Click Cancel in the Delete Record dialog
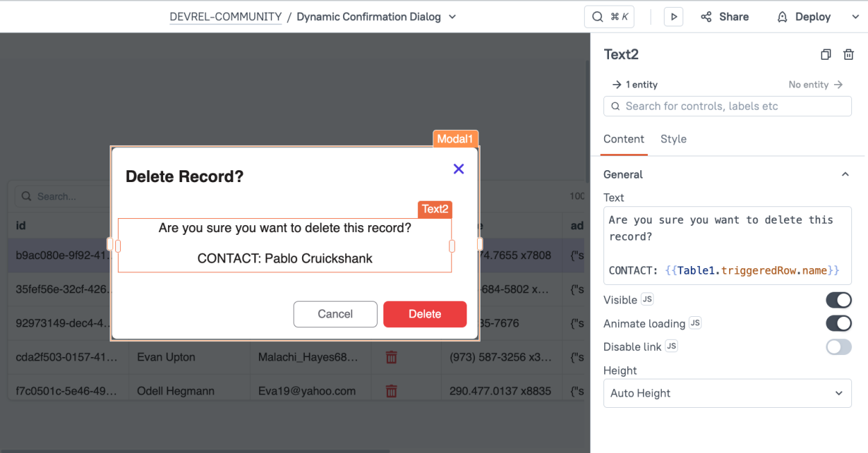 pos(335,314)
